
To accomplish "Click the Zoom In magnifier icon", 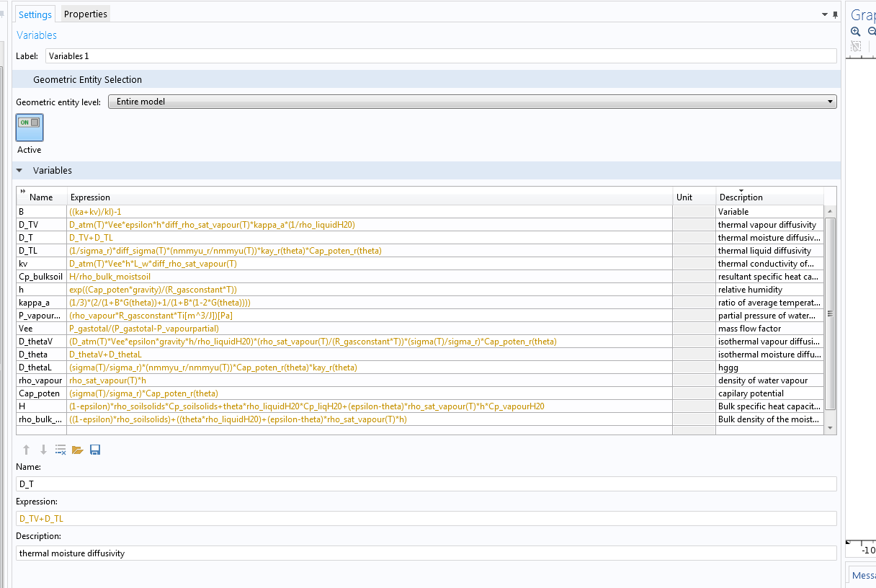I will click(856, 32).
